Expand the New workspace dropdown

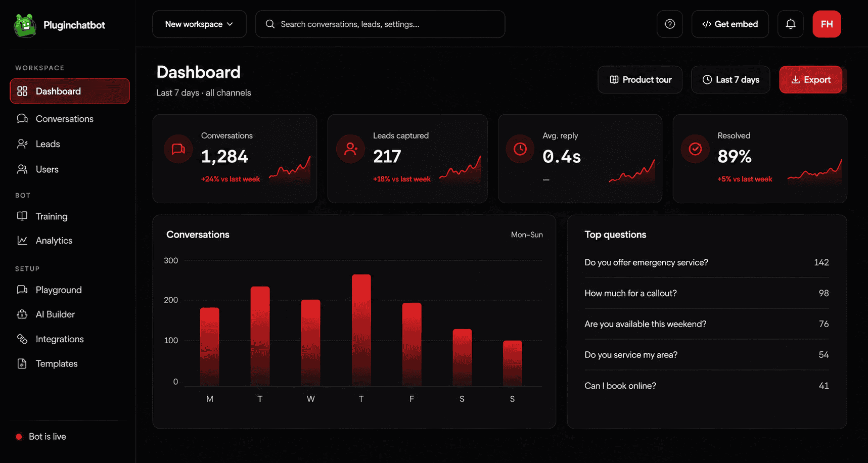tap(199, 24)
